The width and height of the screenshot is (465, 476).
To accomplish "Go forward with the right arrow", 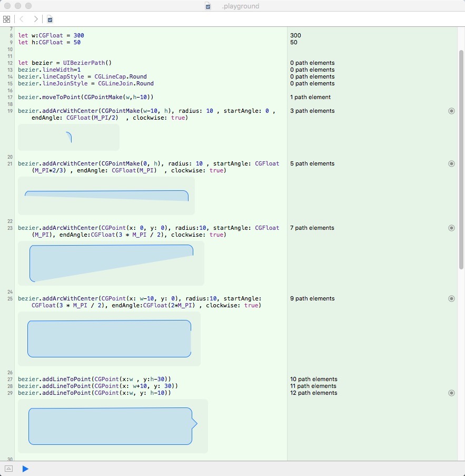I will click(36, 19).
